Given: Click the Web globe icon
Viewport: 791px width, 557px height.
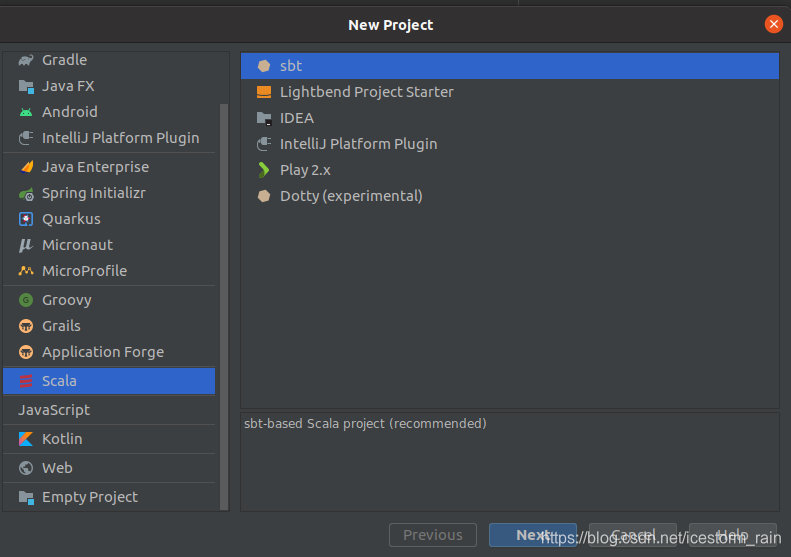Looking at the screenshot, I should (26, 468).
